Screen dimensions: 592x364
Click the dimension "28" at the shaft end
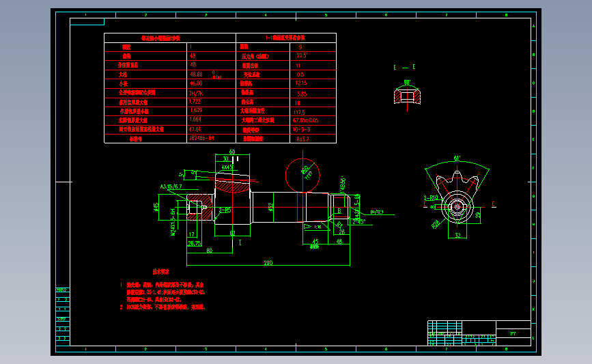coord(341,232)
